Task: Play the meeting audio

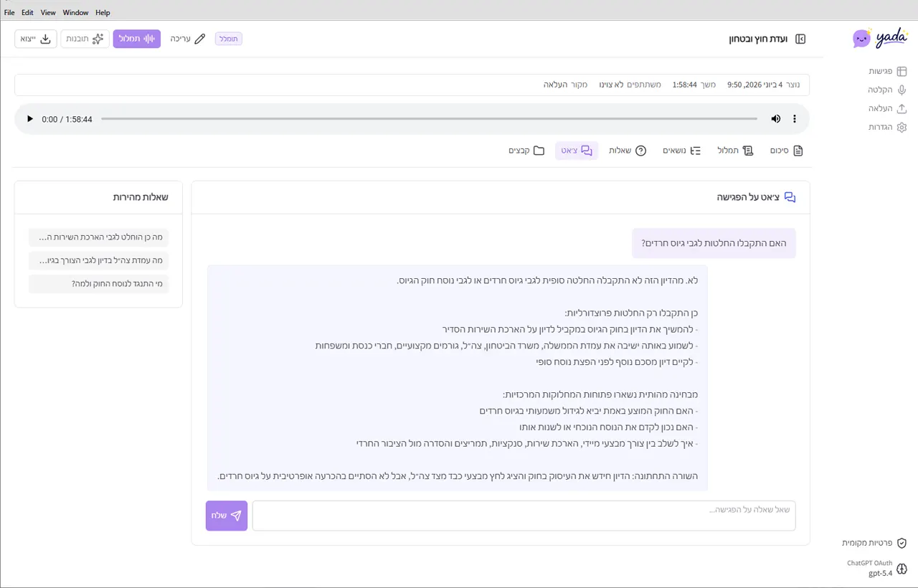Action: click(x=29, y=119)
